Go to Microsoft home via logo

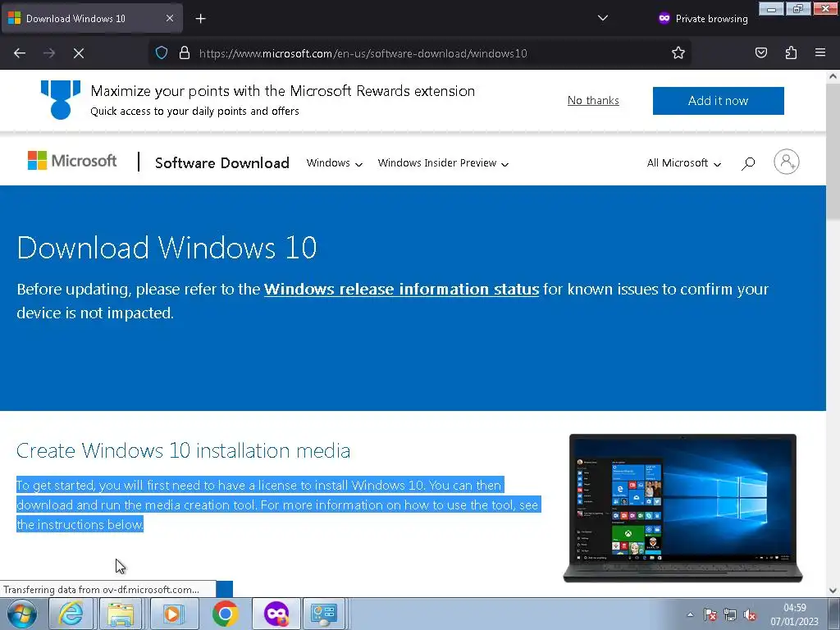point(72,161)
